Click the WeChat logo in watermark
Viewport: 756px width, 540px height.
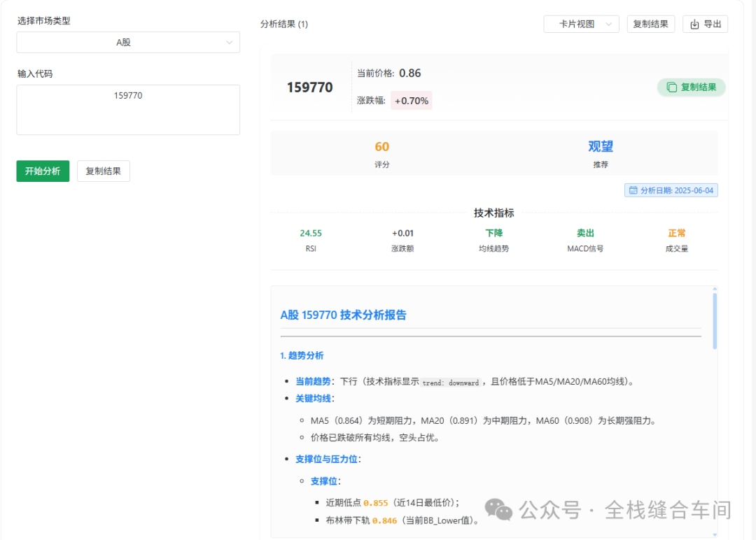click(x=497, y=509)
